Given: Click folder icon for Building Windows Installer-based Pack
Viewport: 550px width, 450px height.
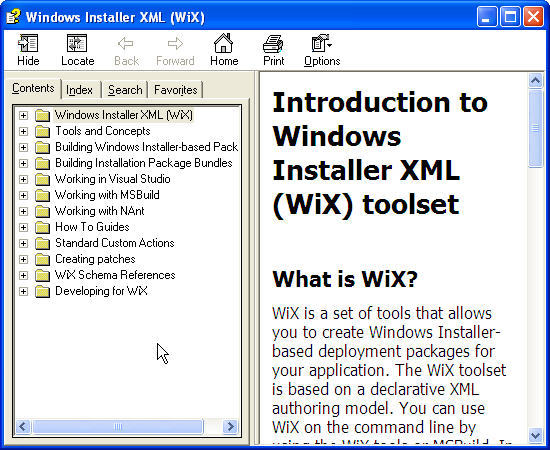Looking at the screenshot, I should [x=42, y=147].
